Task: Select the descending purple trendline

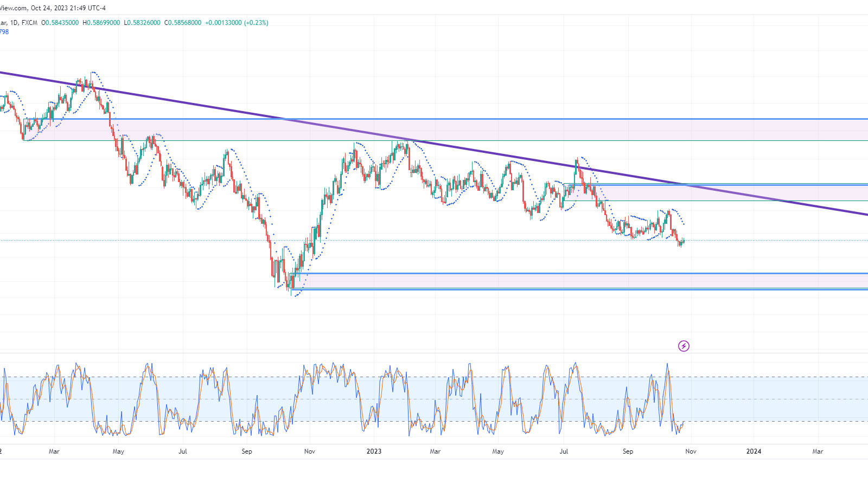Action: [x=434, y=144]
